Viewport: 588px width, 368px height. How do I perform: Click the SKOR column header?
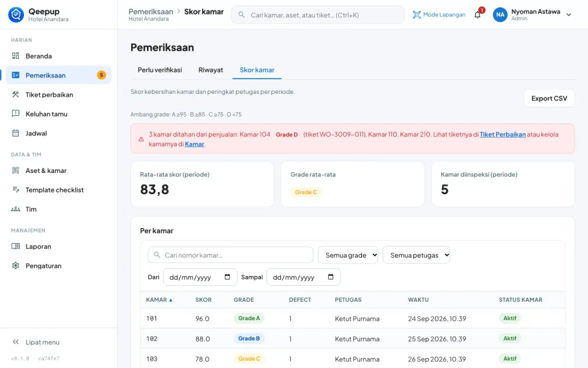(x=203, y=300)
